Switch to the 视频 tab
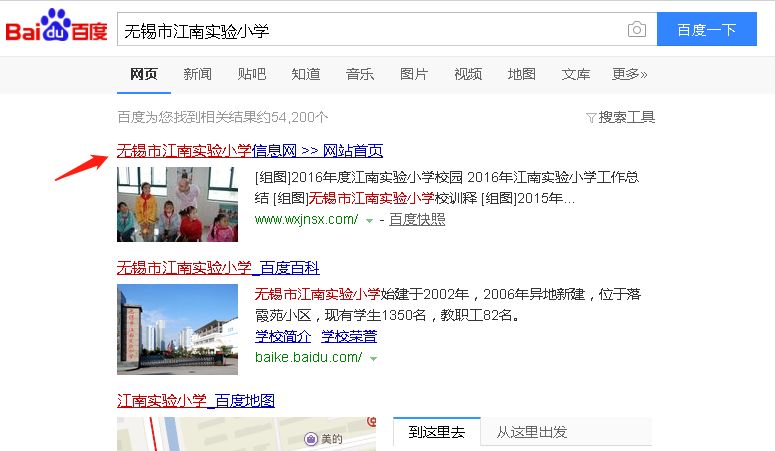The image size is (775, 451). coord(468,74)
